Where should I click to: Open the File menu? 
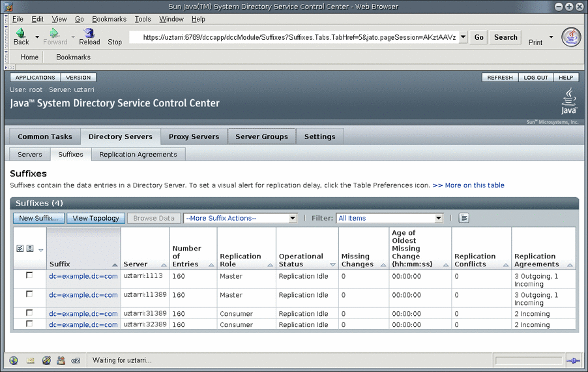pyautogui.click(x=18, y=19)
